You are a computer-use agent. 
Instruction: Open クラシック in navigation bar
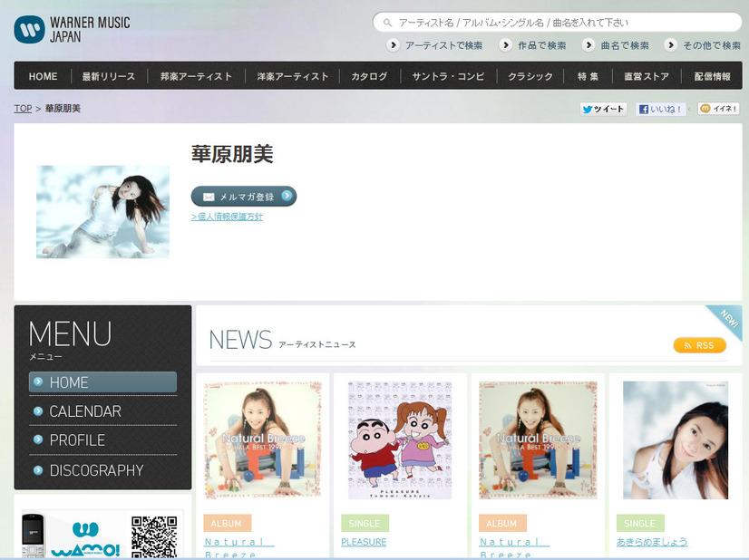530,76
